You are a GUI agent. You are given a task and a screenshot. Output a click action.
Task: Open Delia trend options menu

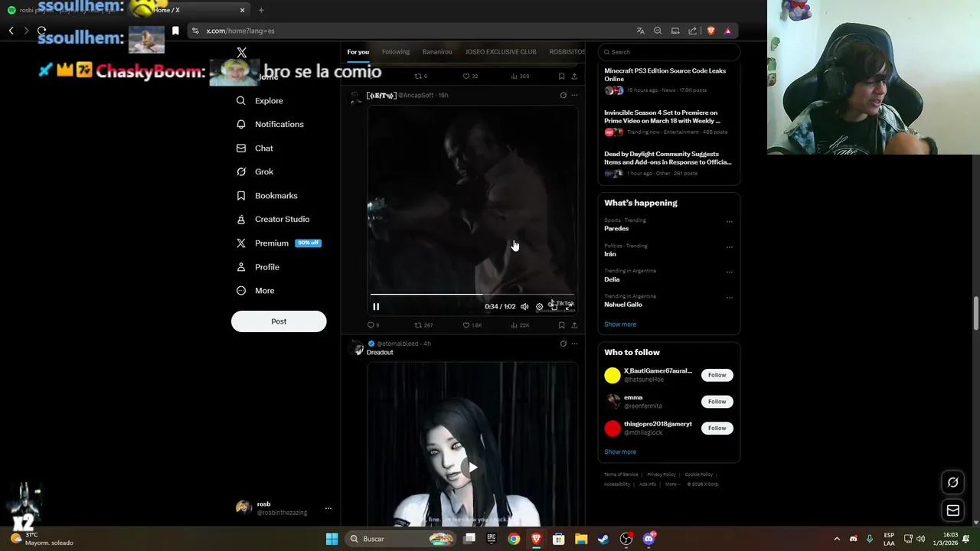coord(729,272)
